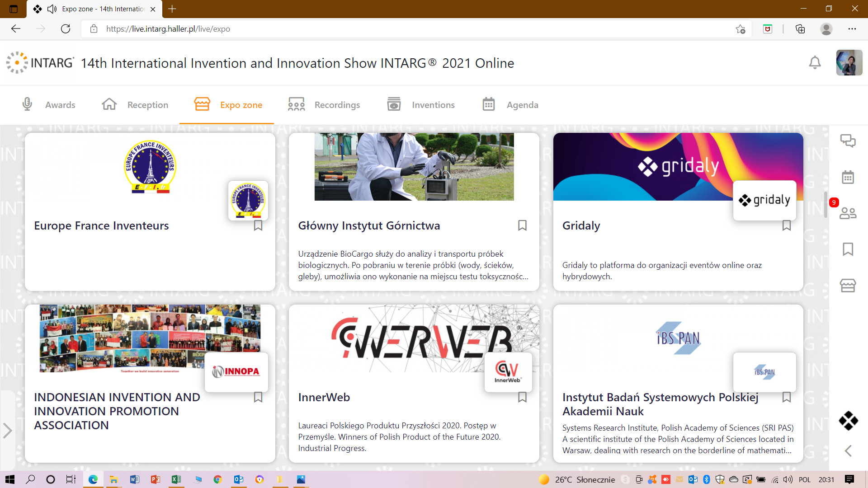This screenshot has width=868, height=488.
Task: Bookmark Instytut Badań Systemowych card
Action: click(787, 397)
